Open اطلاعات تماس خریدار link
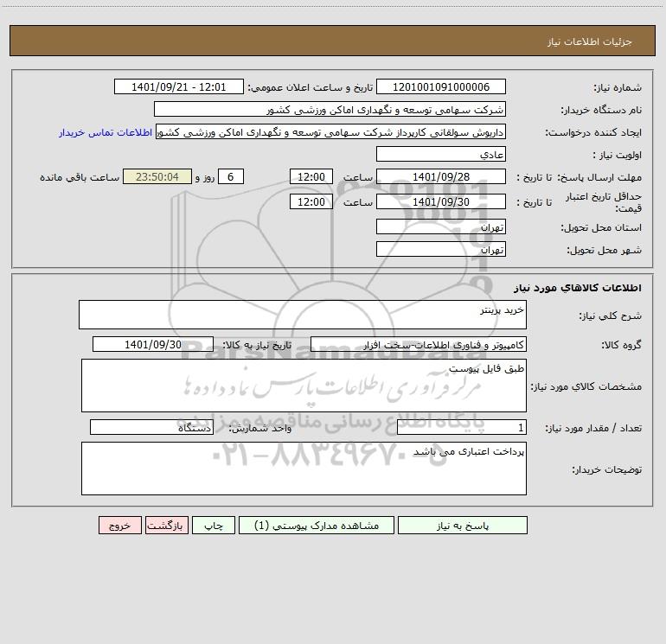Image resolution: width=666 pixels, height=644 pixels. coord(106,132)
